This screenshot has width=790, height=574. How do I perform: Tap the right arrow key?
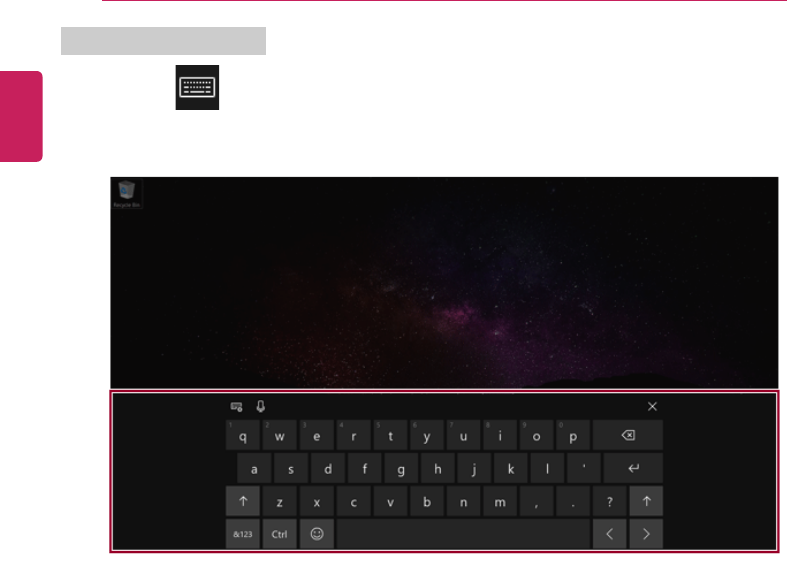646,534
